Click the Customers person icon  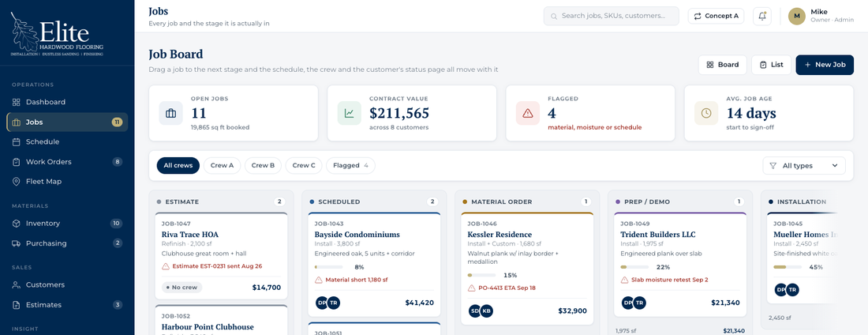click(16, 285)
